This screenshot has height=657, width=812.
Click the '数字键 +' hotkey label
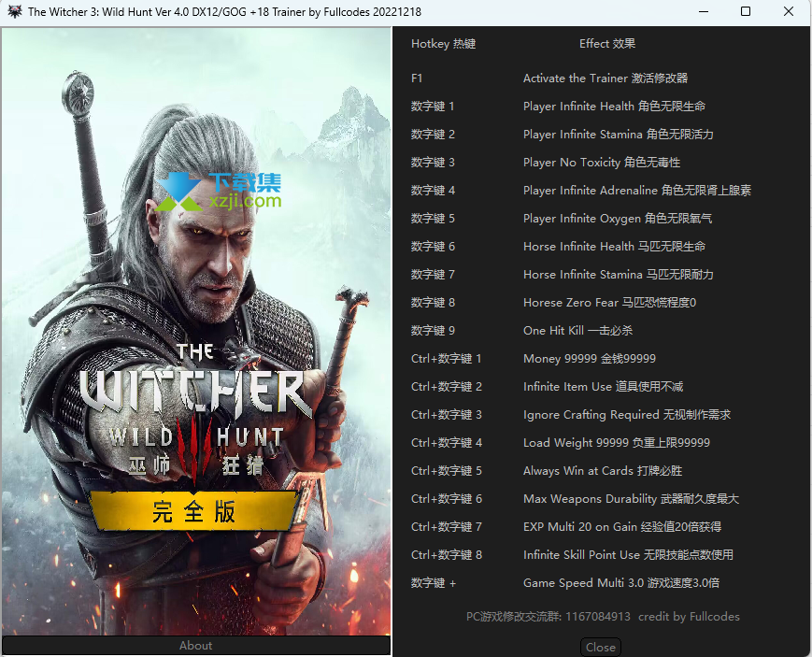pos(434,583)
